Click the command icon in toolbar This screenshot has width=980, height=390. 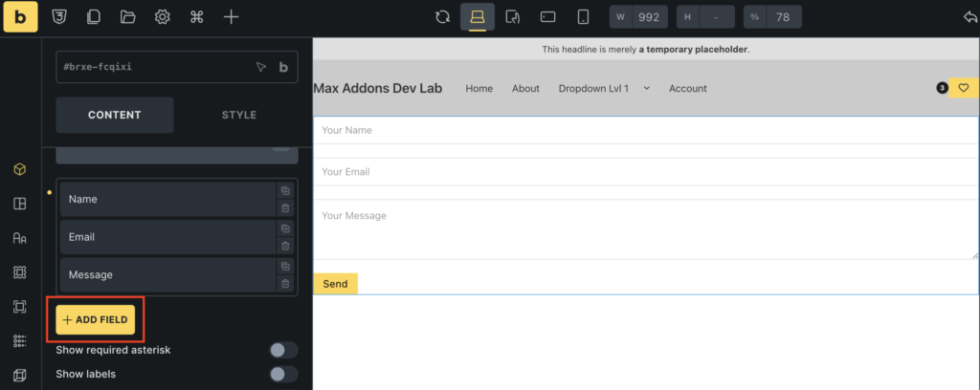(197, 17)
